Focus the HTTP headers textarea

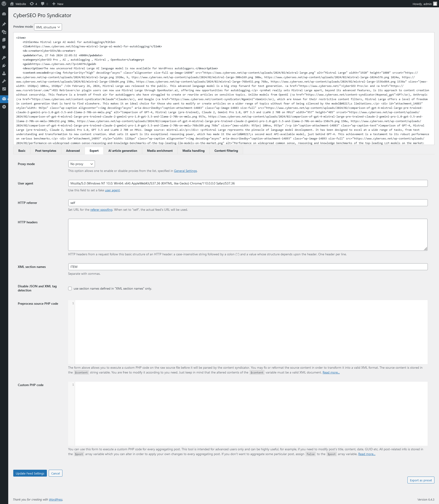[248, 235]
